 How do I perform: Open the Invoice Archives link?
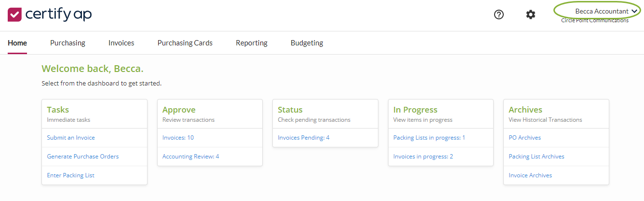tap(530, 175)
